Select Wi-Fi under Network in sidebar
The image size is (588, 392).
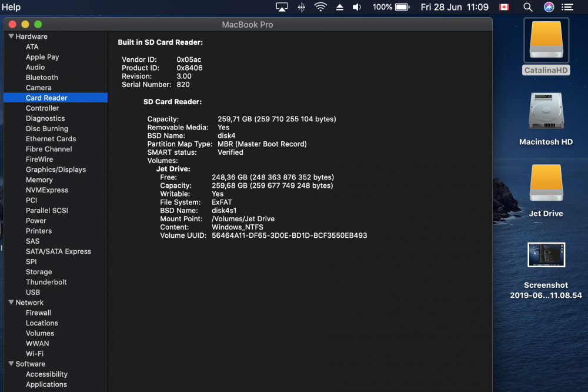[x=35, y=354]
